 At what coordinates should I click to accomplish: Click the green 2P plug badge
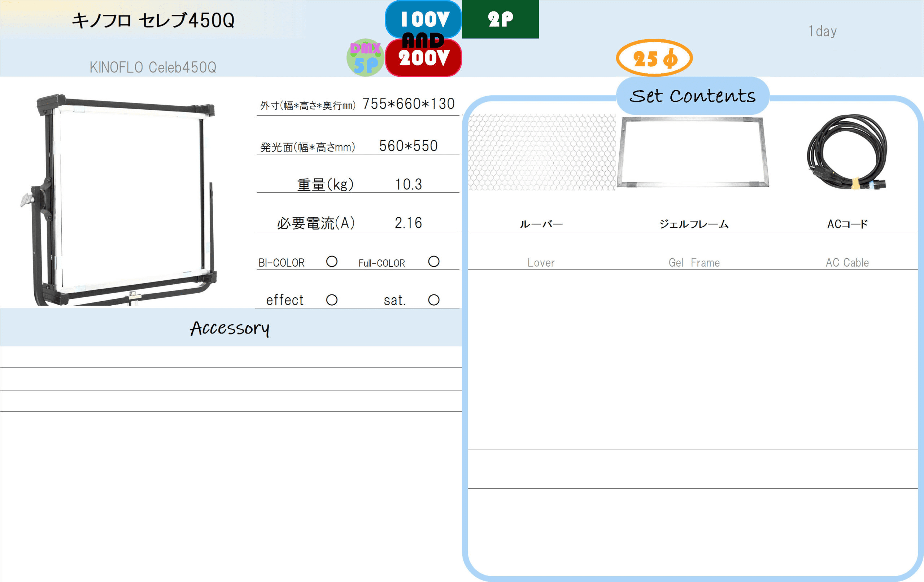(x=500, y=19)
